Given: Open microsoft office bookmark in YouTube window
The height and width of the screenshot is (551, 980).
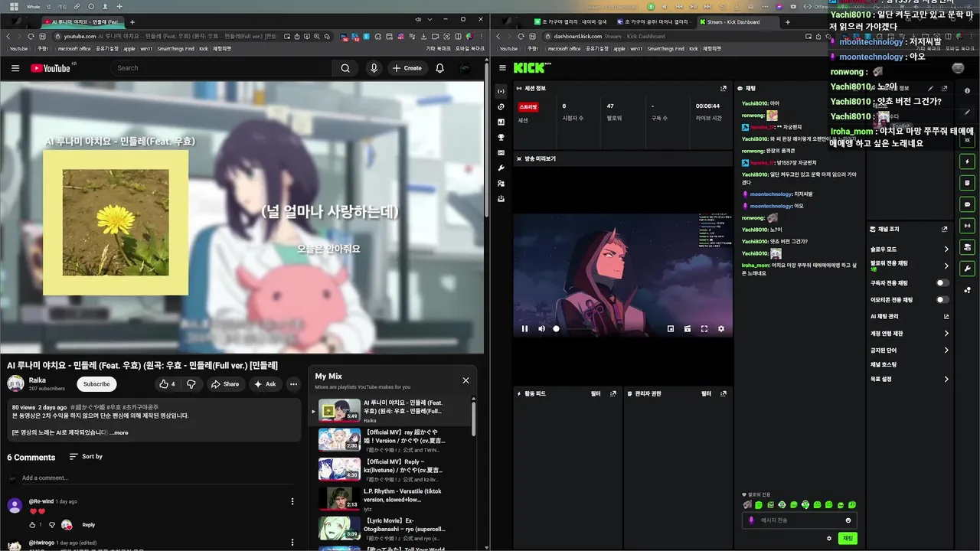Looking at the screenshot, I should coord(74,48).
